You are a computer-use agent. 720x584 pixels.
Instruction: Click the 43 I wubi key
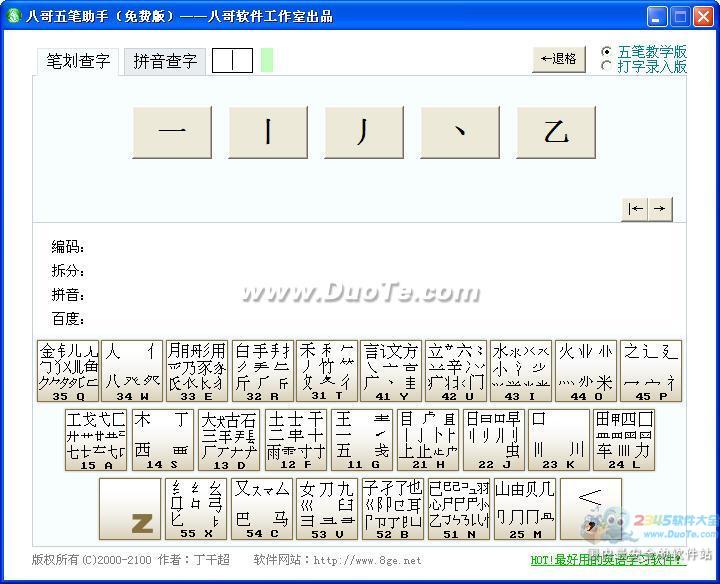[x=521, y=371]
